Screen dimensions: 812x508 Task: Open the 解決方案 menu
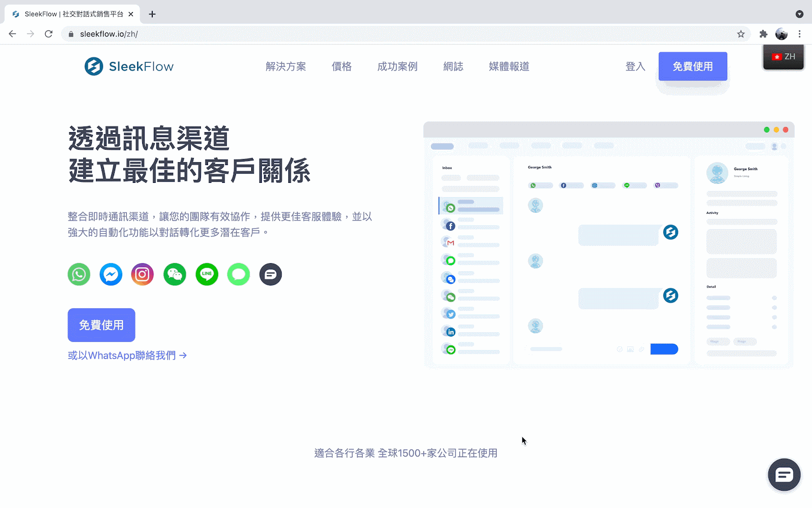coord(286,67)
